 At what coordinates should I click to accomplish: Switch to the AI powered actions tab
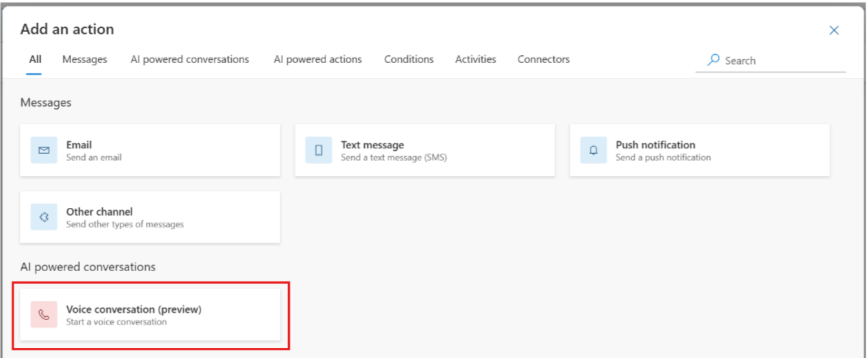(318, 59)
